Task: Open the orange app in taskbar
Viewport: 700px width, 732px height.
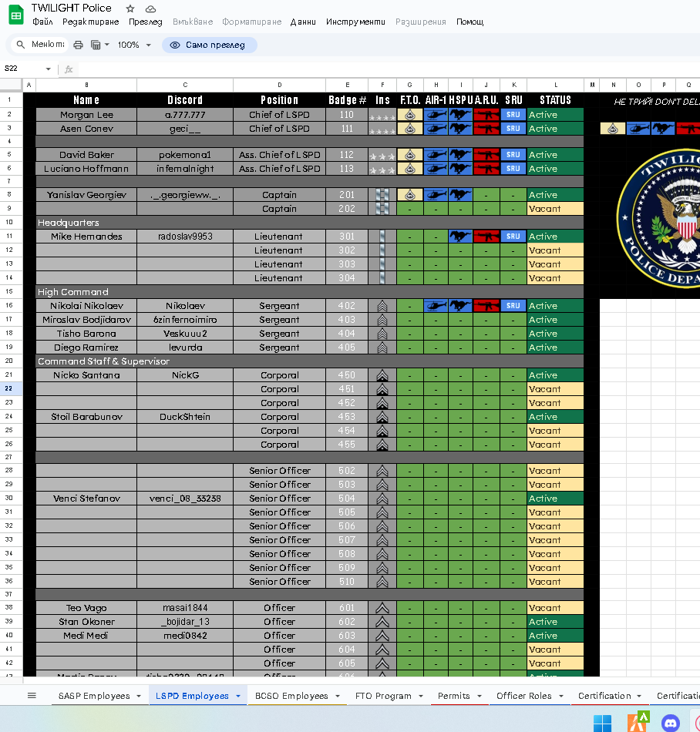Action: 637,722
